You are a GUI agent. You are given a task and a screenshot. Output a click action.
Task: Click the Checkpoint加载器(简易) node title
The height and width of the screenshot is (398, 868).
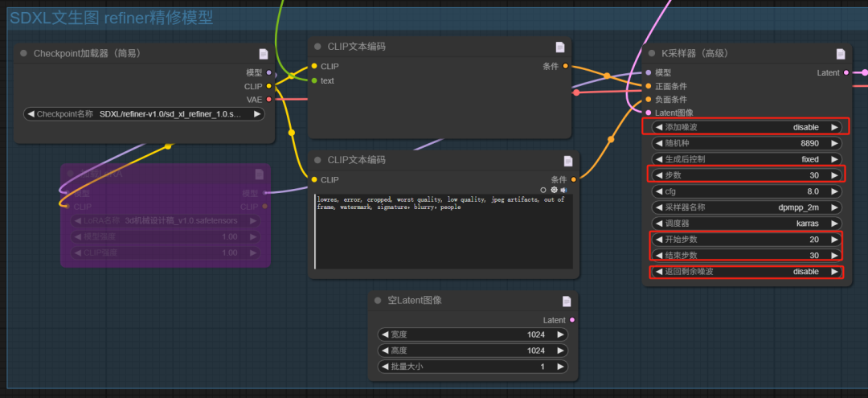point(87,53)
